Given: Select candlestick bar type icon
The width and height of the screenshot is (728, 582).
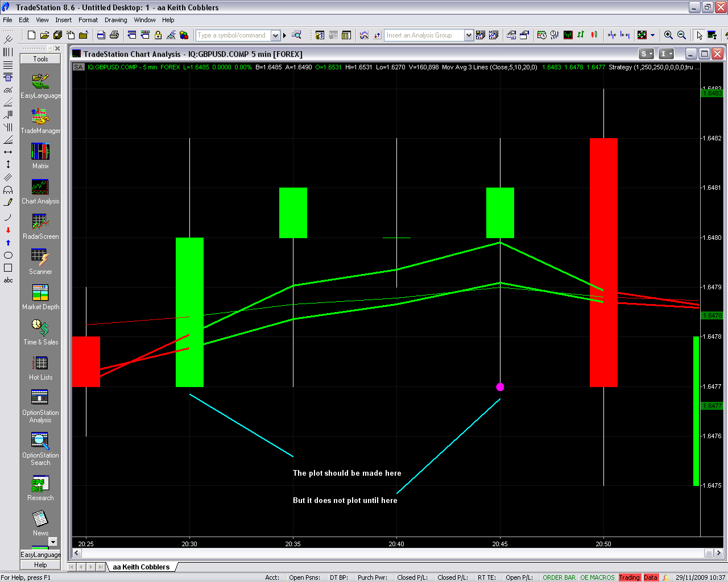Looking at the screenshot, I should click(594, 35).
